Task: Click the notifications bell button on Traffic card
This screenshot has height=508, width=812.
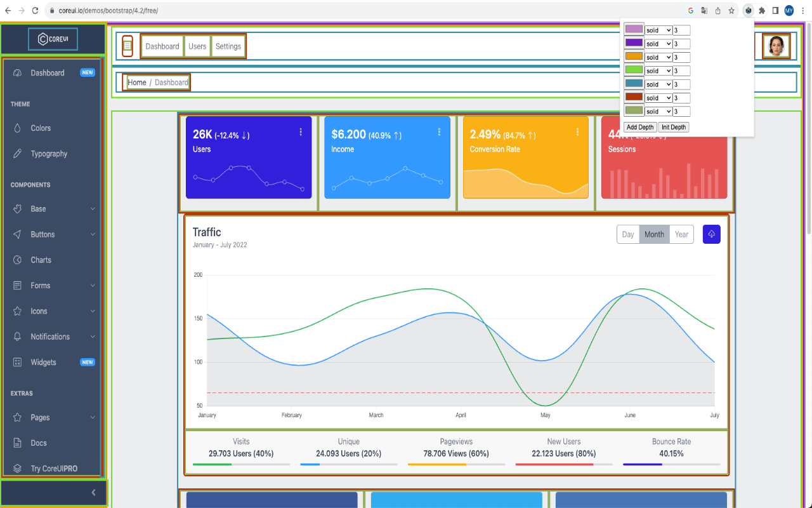Action: [x=711, y=234]
